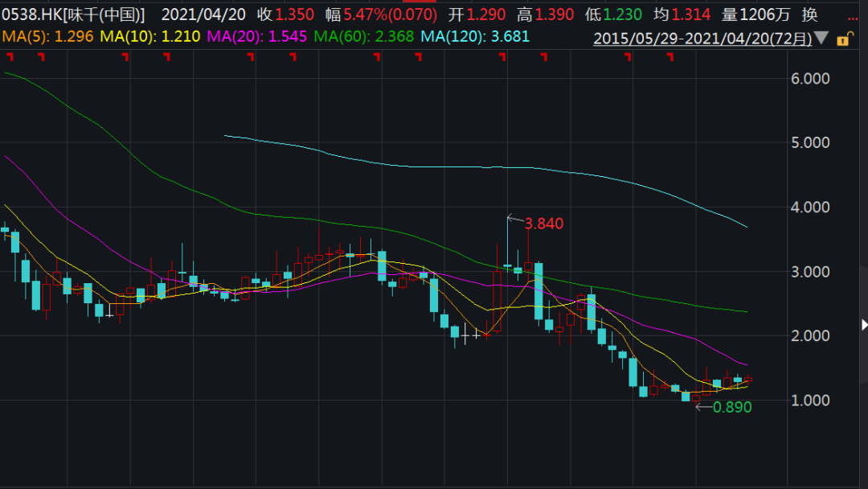Click the volume value 1206万
The width and height of the screenshot is (868, 489).
765,14
